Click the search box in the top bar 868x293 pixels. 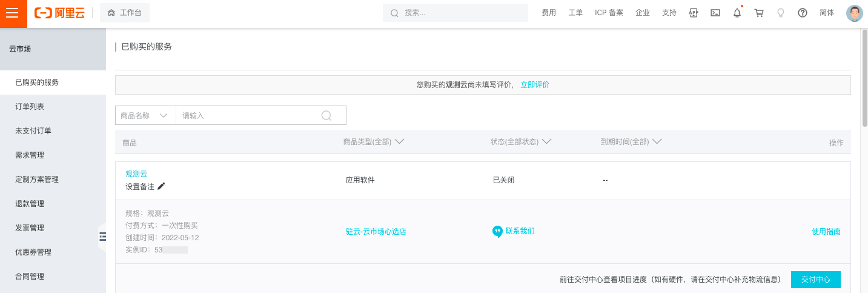click(x=455, y=13)
